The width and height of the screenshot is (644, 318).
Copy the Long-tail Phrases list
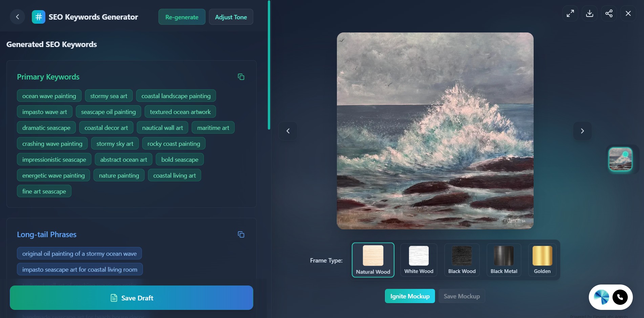click(x=241, y=235)
